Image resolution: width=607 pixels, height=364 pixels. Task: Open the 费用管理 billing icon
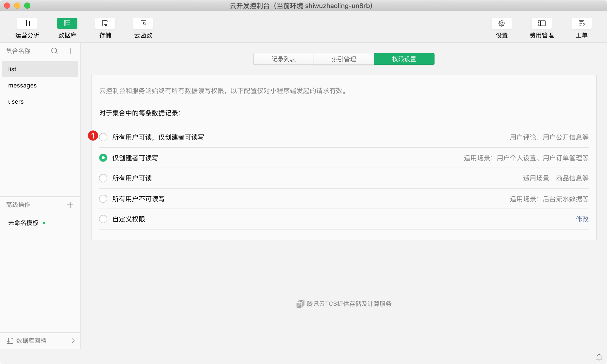pyautogui.click(x=541, y=24)
